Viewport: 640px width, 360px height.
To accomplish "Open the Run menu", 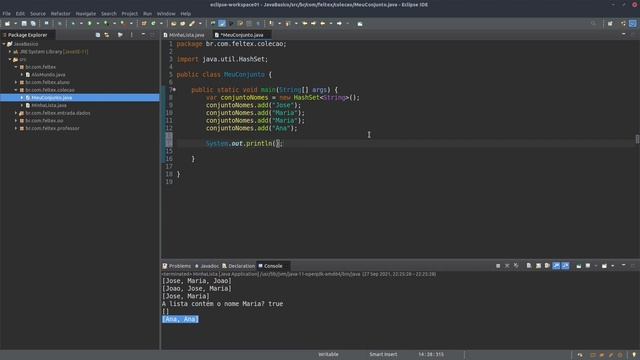I will 147,13.
